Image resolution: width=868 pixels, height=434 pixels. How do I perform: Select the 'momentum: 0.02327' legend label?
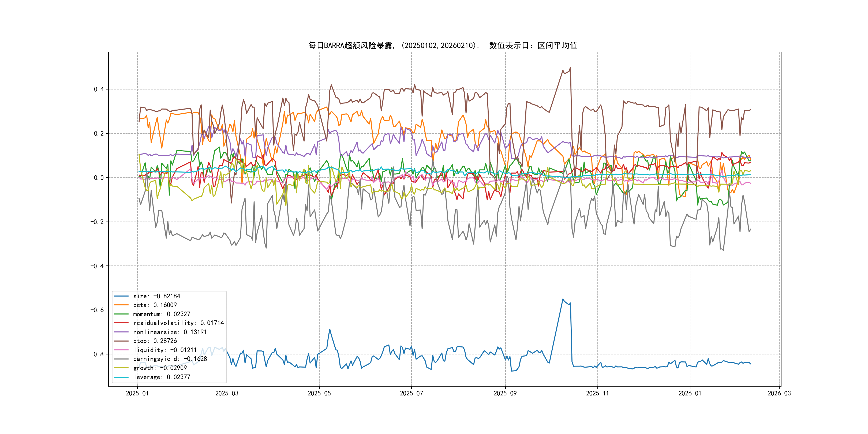(162, 314)
